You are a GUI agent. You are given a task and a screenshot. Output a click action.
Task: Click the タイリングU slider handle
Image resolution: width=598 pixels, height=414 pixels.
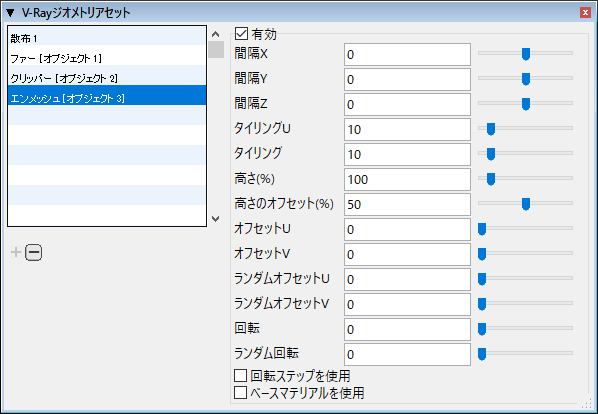[491, 129]
